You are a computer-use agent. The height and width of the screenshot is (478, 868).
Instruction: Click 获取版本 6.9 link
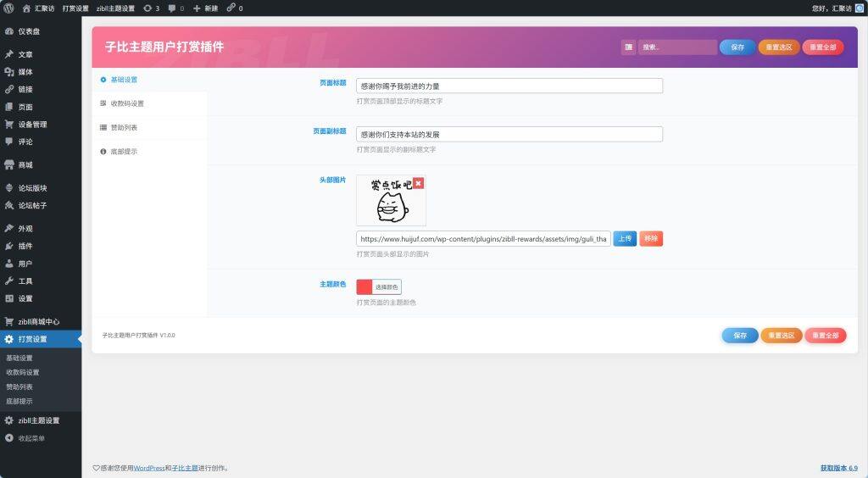pyautogui.click(x=838, y=468)
